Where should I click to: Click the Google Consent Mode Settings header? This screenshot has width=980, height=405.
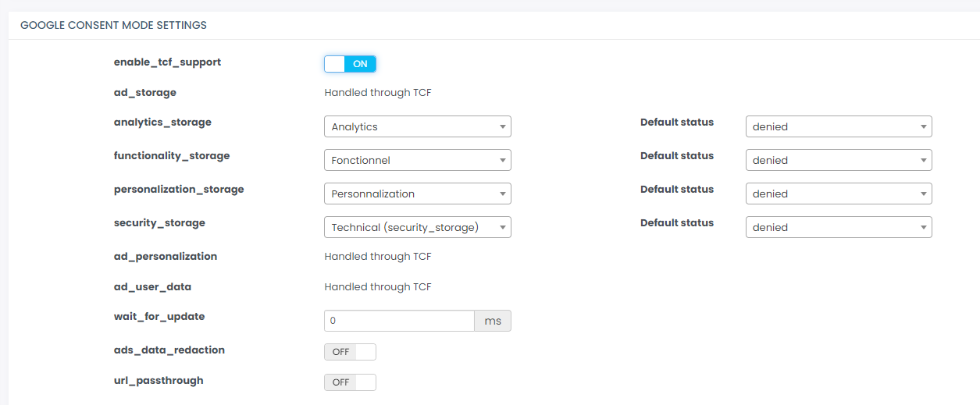coord(113,25)
